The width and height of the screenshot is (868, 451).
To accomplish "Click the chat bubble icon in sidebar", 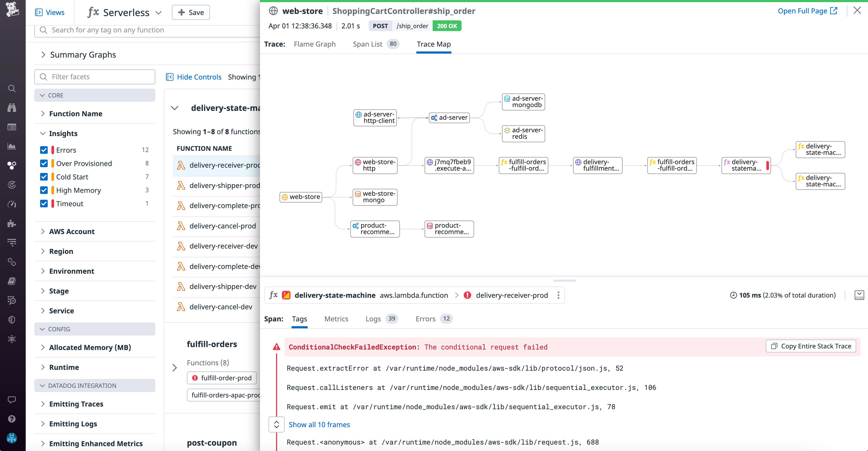I will click(12, 400).
